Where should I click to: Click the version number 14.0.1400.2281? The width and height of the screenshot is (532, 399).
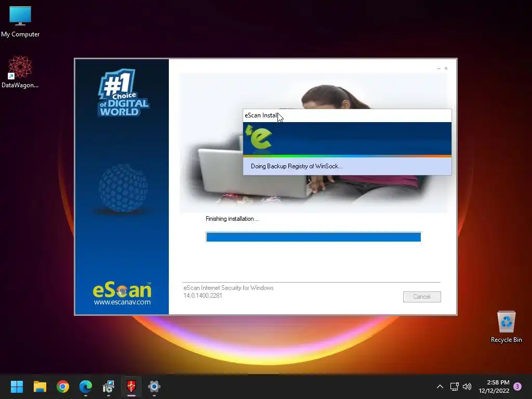[x=203, y=296]
